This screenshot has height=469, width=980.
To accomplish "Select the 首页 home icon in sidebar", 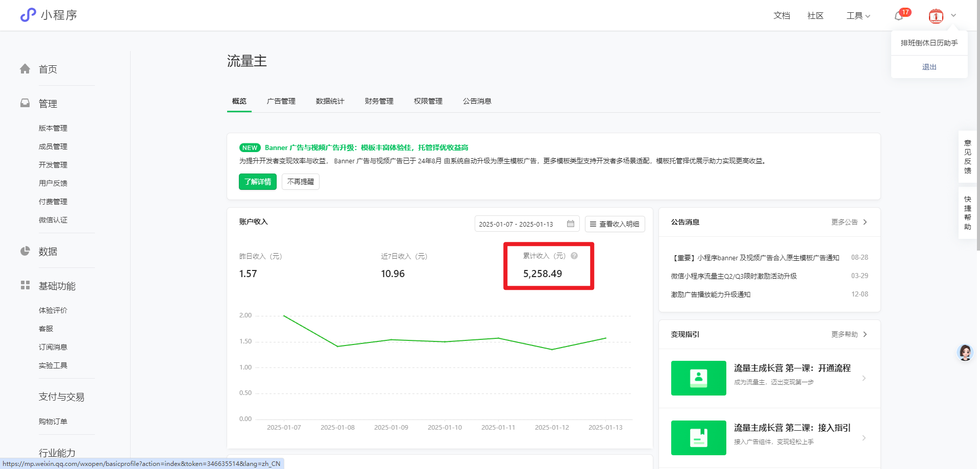I will [24, 69].
